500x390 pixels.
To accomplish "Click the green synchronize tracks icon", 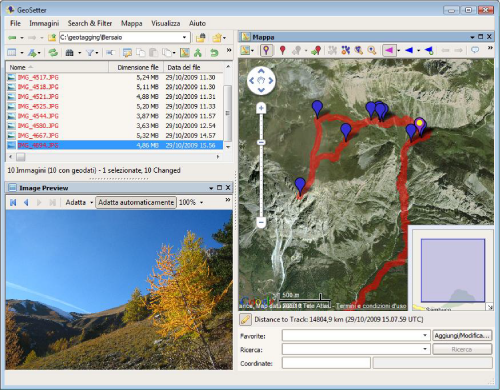I will [198, 52].
